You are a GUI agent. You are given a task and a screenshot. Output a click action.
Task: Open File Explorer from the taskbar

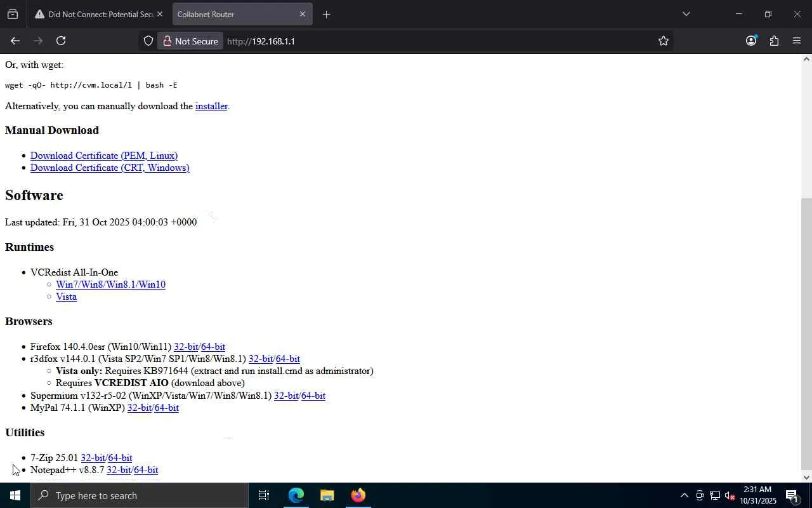point(327,495)
